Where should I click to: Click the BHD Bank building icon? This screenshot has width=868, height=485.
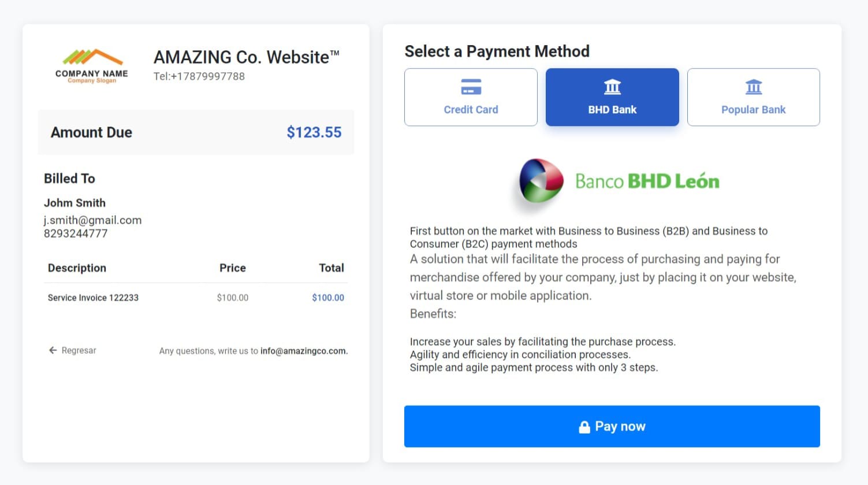(612, 87)
